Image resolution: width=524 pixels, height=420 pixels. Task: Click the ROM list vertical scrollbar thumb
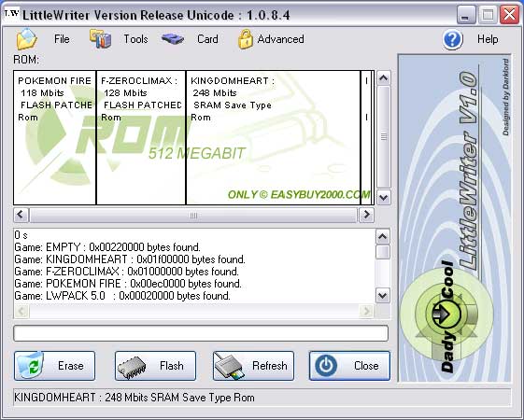point(383,137)
